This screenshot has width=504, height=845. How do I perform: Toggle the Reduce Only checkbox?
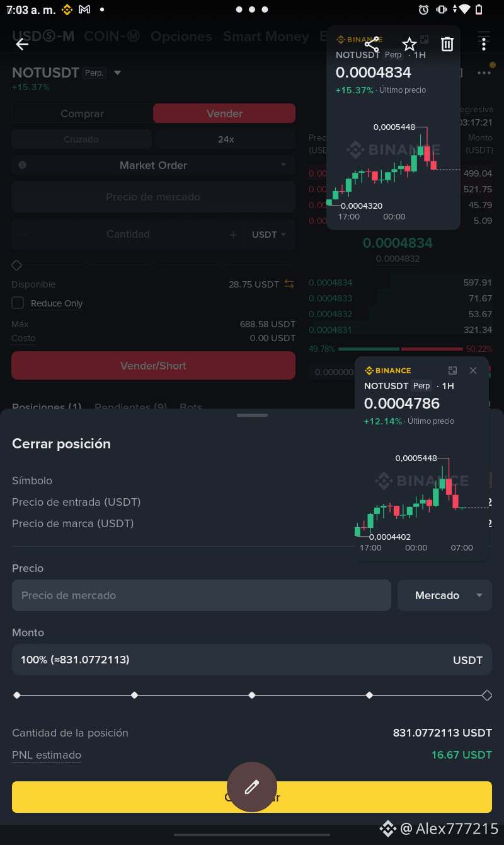tap(18, 303)
